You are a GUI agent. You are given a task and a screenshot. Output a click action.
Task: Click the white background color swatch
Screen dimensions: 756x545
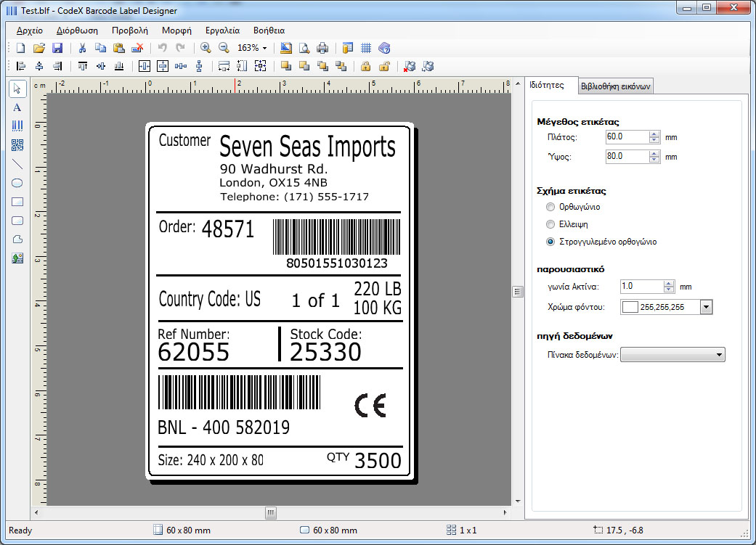[x=630, y=307]
